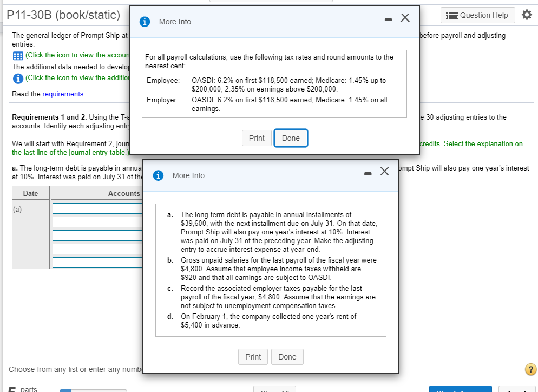Click Done in the tax rates dialog
This screenshot has width=538, height=392.
(x=291, y=138)
